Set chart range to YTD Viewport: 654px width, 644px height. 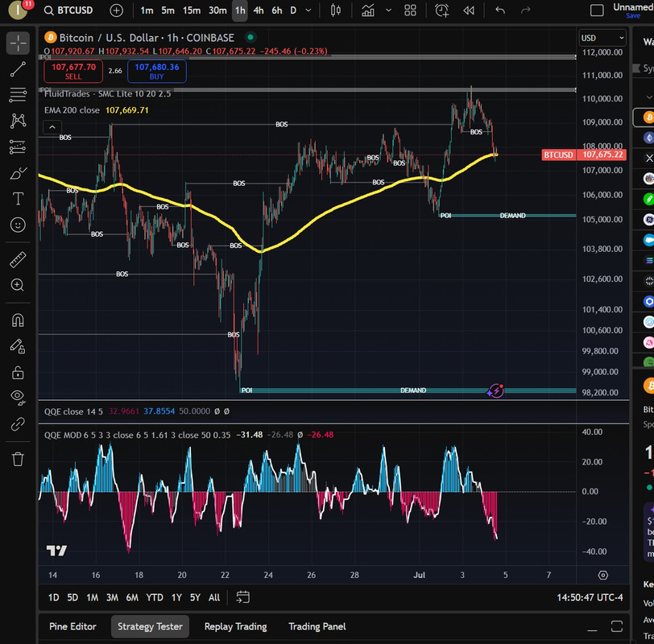click(x=155, y=597)
